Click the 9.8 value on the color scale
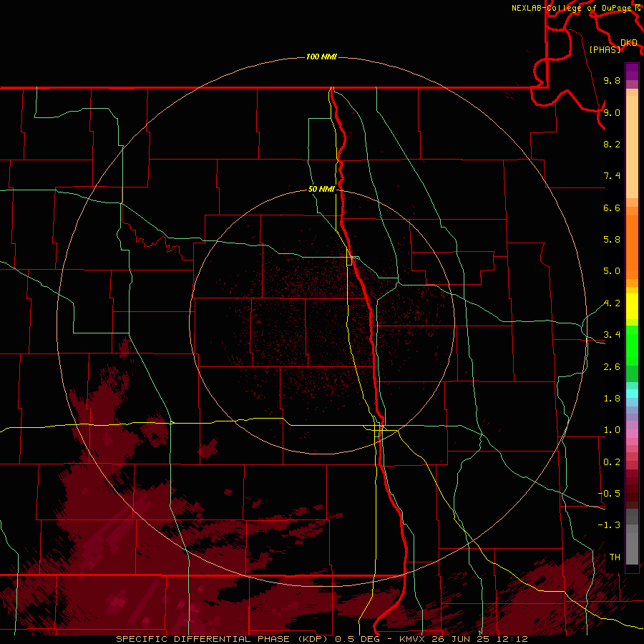This screenshot has height=644, width=644. [x=612, y=80]
